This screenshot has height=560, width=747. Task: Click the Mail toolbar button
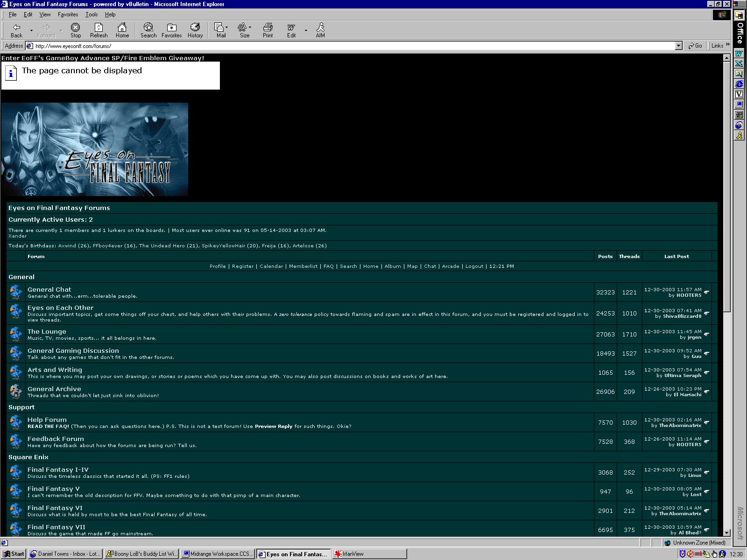[x=220, y=30]
